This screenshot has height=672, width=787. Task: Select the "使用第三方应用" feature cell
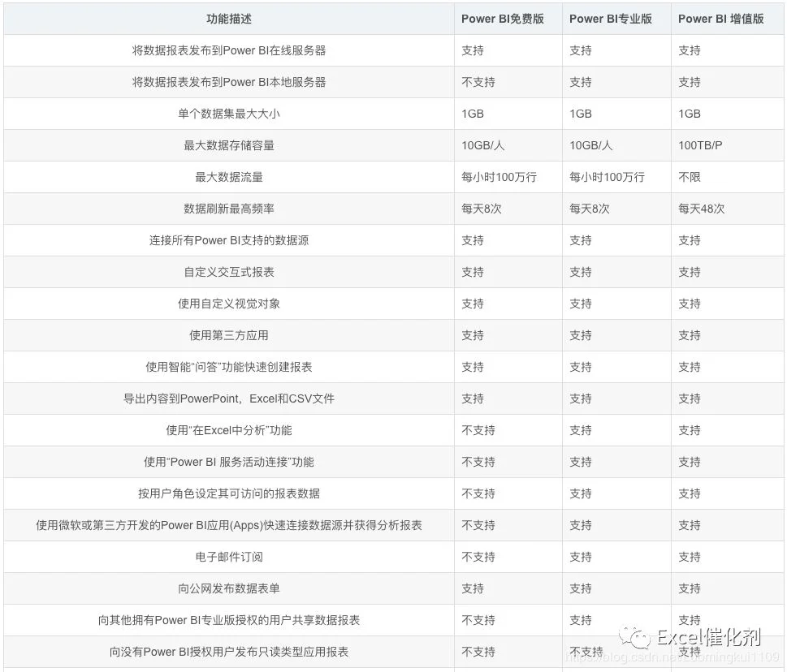(x=229, y=335)
